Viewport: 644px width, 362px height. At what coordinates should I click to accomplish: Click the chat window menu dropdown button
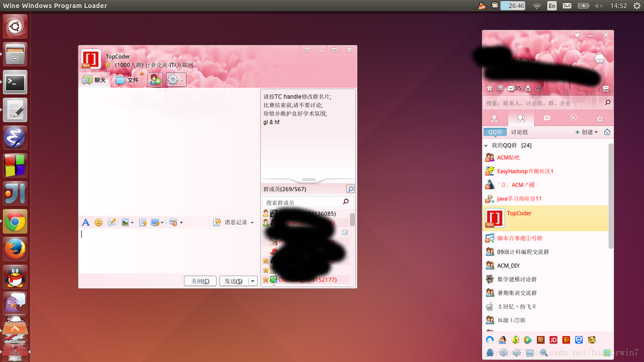click(x=307, y=50)
